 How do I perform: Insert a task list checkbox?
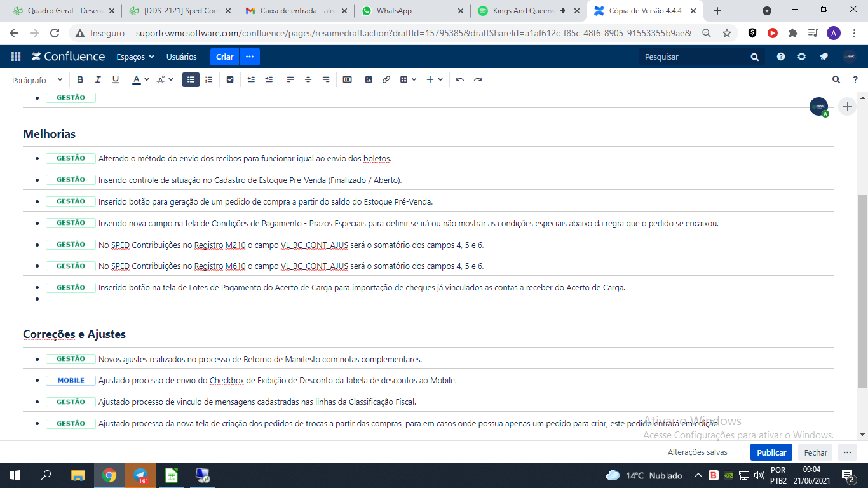pyautogui.click(x=230, y=79)
